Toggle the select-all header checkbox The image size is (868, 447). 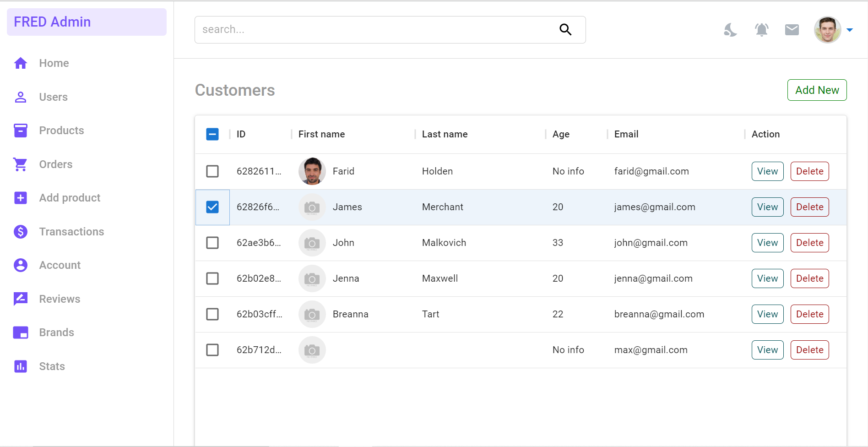[x=212, y=134]
